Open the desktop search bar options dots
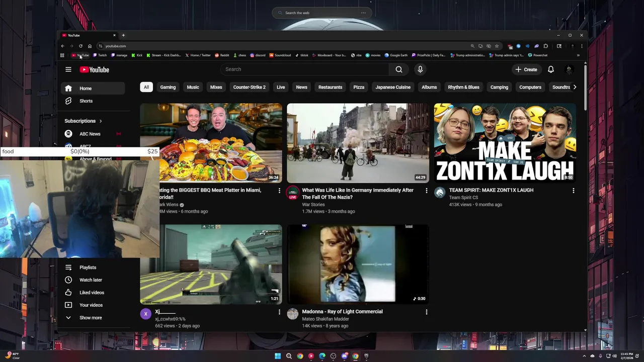The height and width of the screenshot is (362, 644). [363, 13]
